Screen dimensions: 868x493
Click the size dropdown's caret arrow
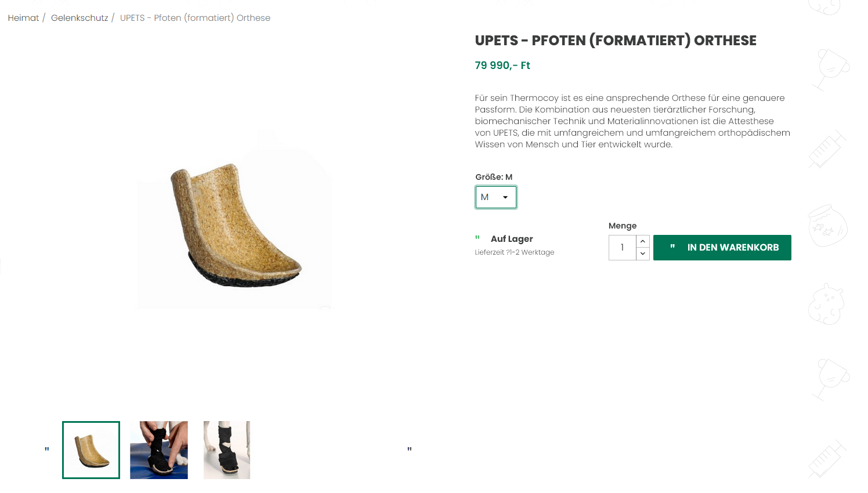click(x=505, y=197)
